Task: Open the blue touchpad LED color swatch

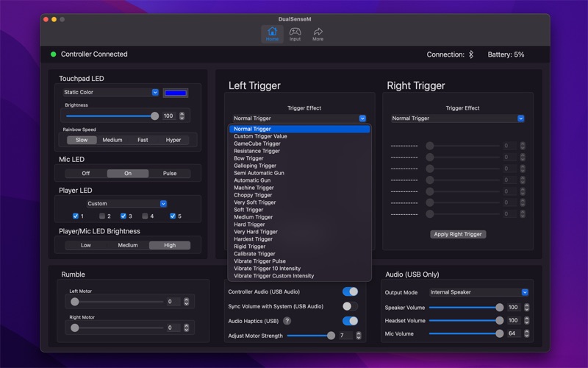Action: coord(176,93)
